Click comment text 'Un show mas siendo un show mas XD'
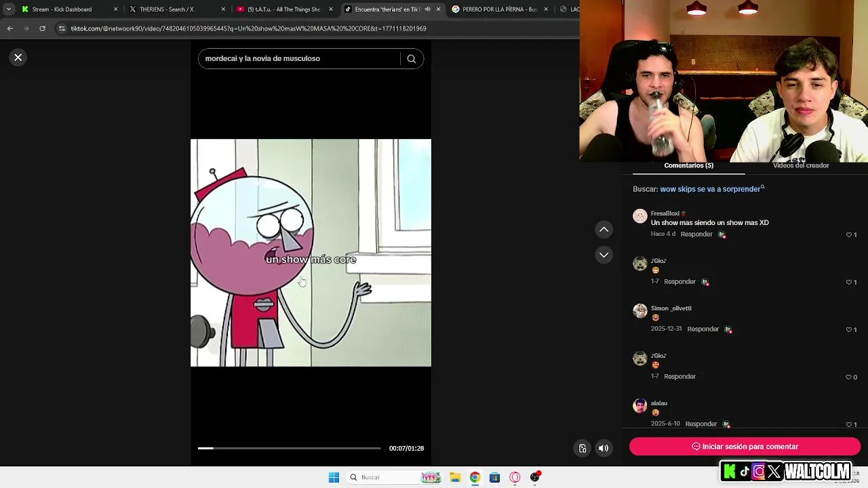 pos(710,223)
